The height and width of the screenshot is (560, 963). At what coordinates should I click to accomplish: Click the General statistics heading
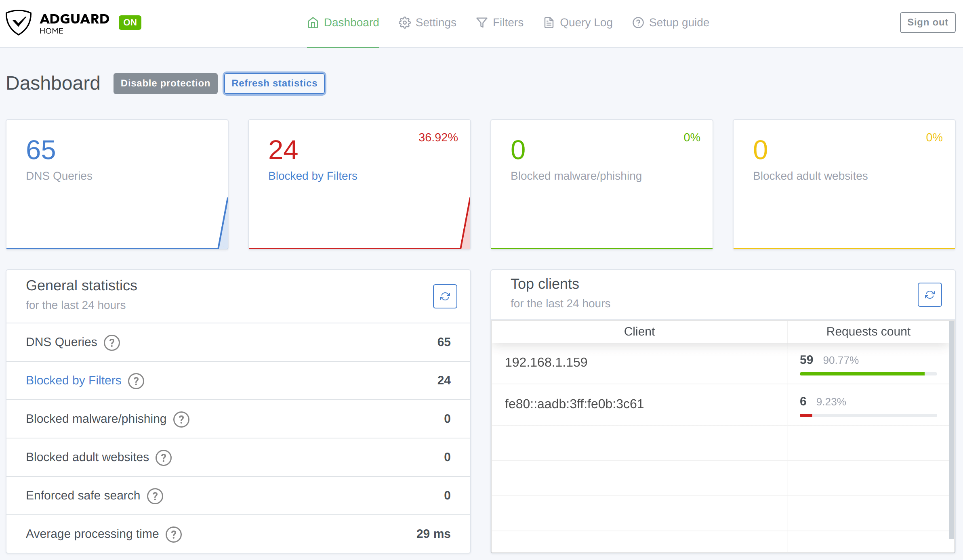(82, 285)
